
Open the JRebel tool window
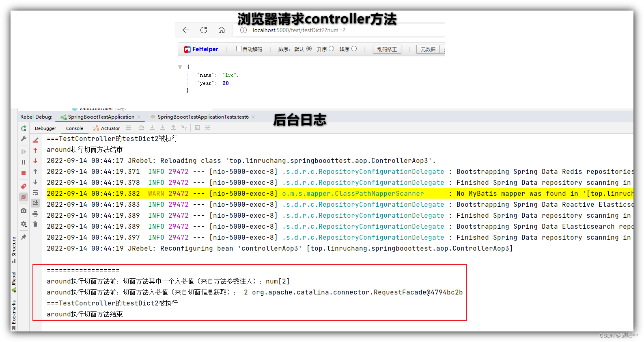tap(14, 282)
